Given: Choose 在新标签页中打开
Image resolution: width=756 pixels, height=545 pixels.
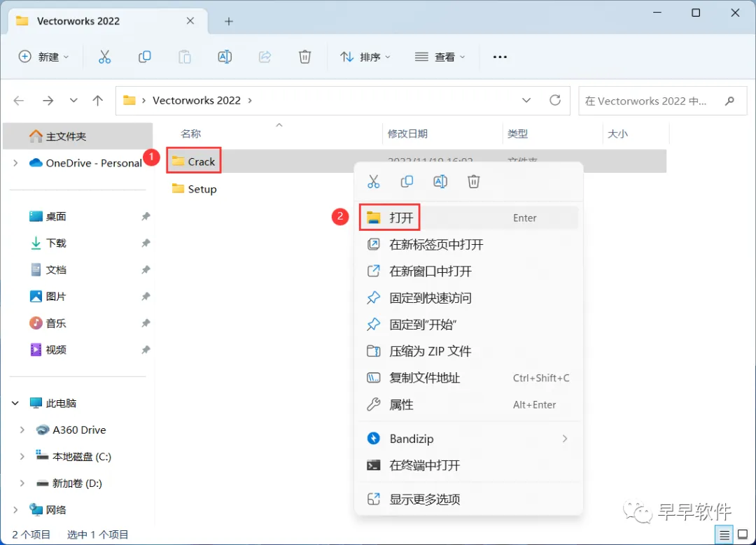Looking at the screenshot, I should point(468,245).
